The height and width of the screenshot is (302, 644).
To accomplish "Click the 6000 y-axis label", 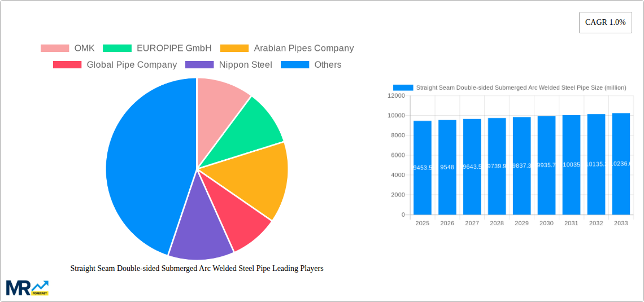I will (x=398, y=155).
